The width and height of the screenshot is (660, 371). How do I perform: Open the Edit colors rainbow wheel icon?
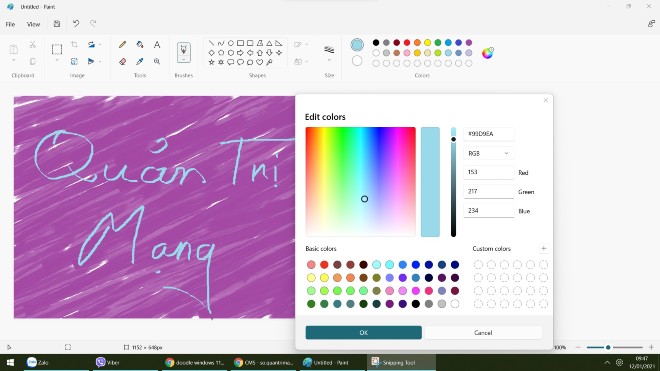[487, 53]
